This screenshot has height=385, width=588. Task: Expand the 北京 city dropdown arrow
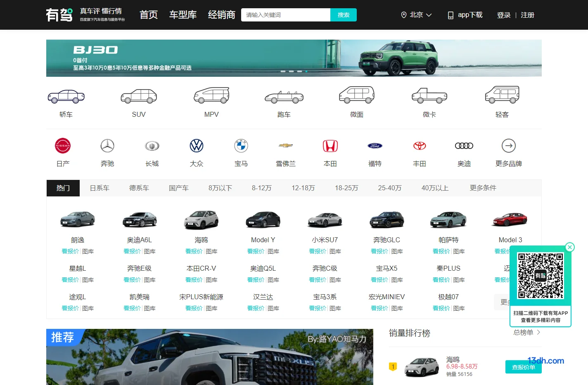[x=429, y=15]
